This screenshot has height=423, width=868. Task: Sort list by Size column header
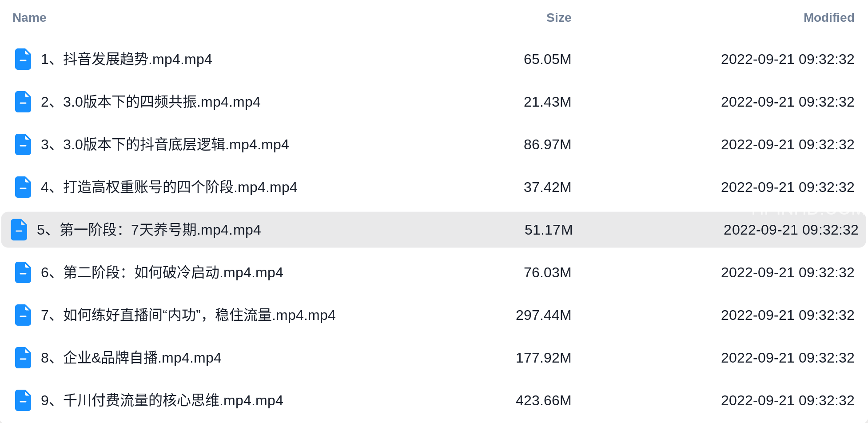(x=558, y=18)
